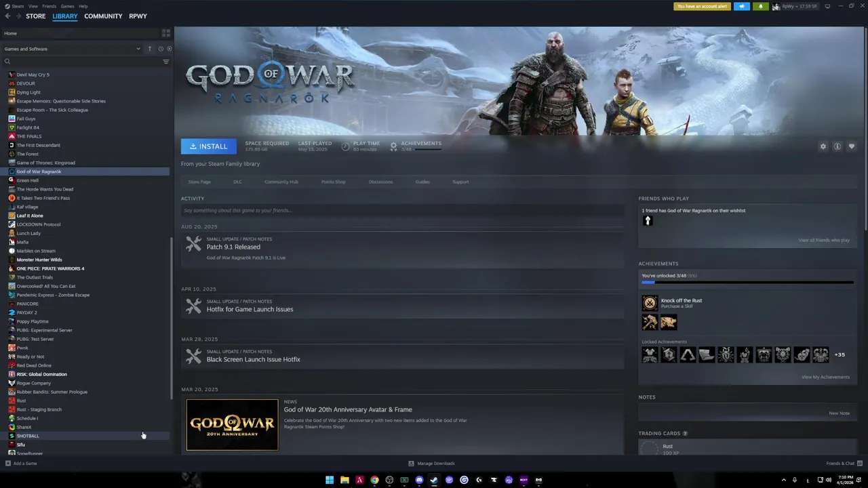Open the Community Hub link
Viewport: 868px width, 488px height.
(281, 182)
